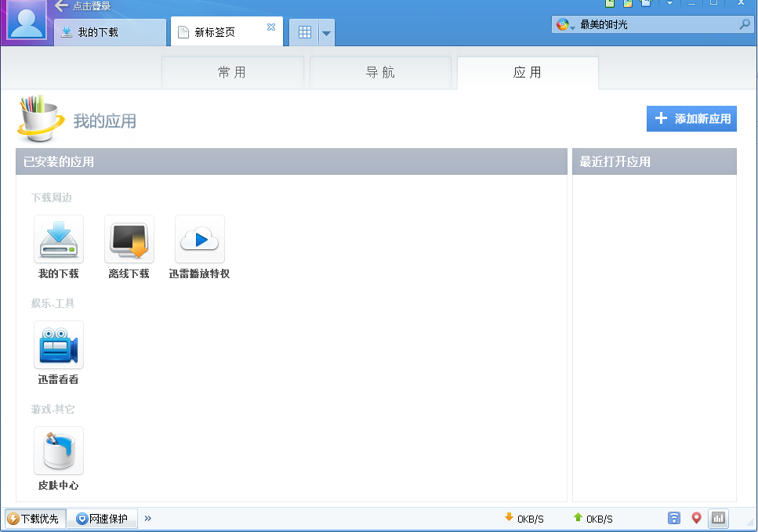
Task: Toggle the 网速保护 button
Action: point(103,519)
